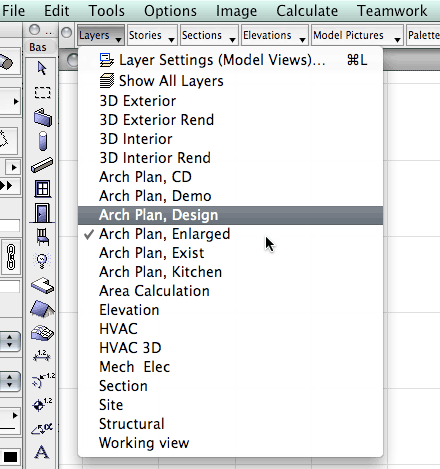Viewport: 440px width, 469px height.
Task: Click the chain link icon
Action: coord(11,257)
